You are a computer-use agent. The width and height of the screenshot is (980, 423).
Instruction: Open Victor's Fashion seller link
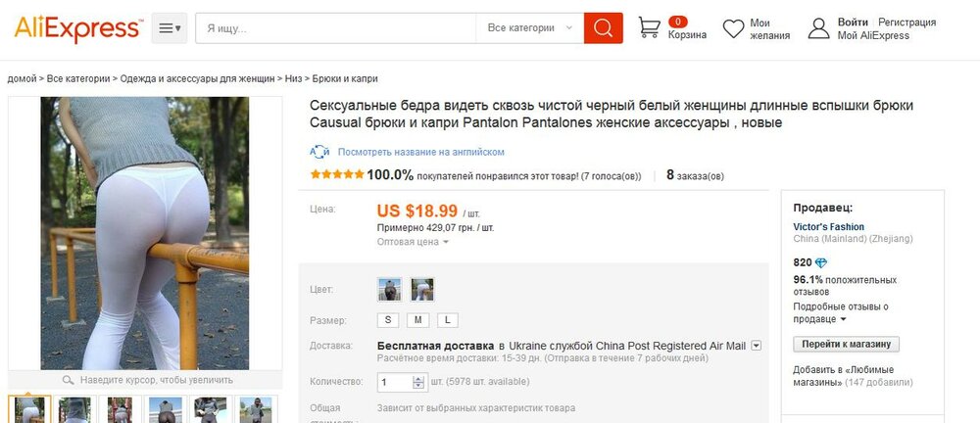click(828, 226)
